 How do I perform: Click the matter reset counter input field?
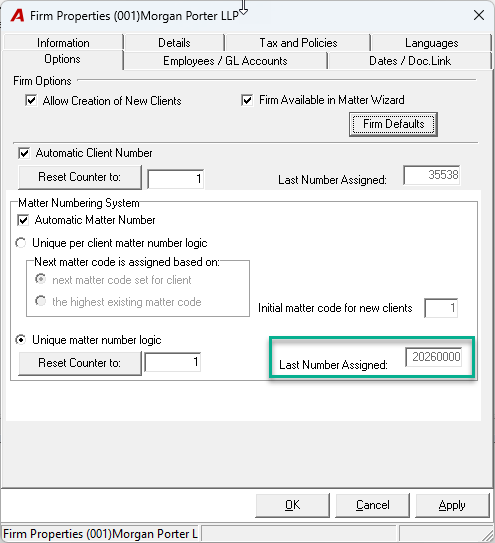pyautogui.click(x=173, y=362)
